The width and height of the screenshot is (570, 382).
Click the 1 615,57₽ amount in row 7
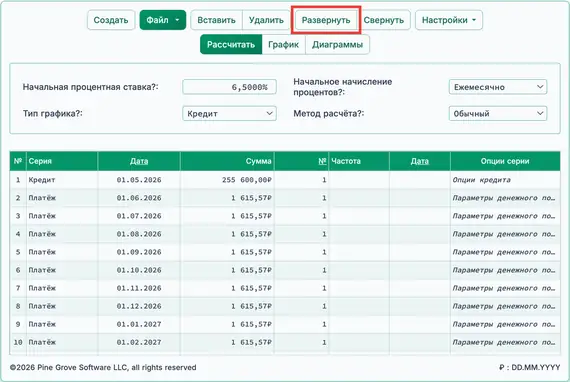(x=227, y=288)
